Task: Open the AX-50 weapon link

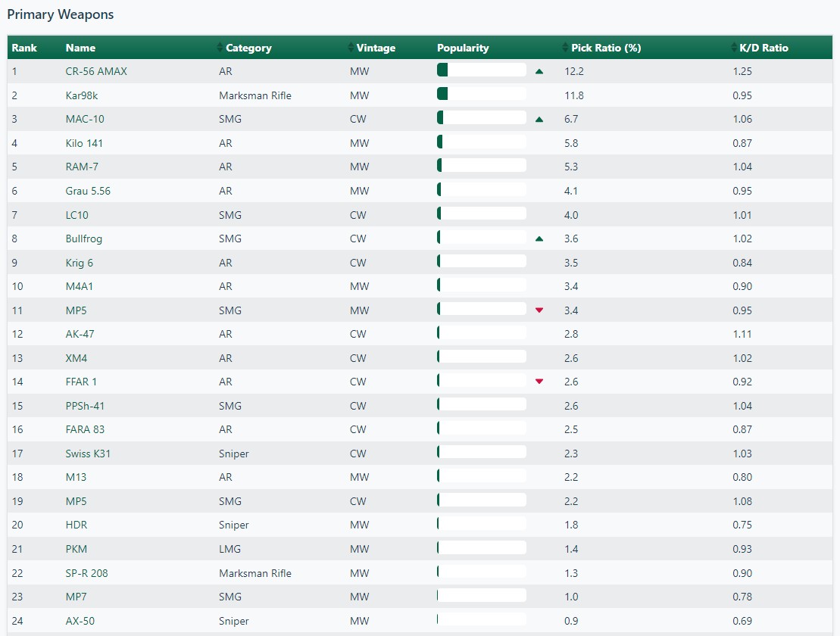Action: click(80, 621)
